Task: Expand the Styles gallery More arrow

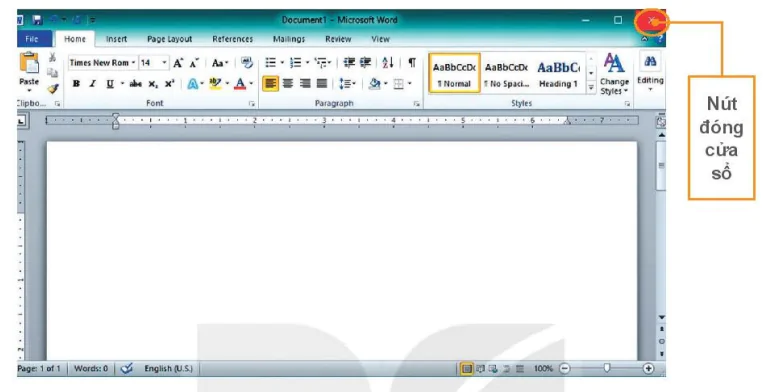Action: pos(591,88)
